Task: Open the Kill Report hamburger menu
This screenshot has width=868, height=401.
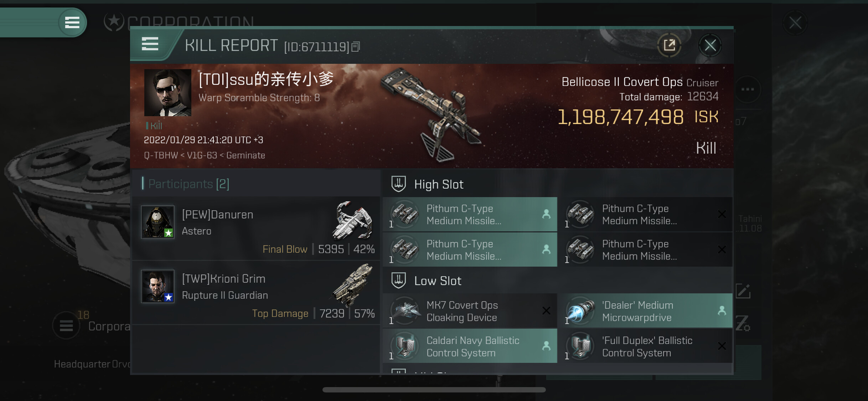Action: (x=150, y=44)
